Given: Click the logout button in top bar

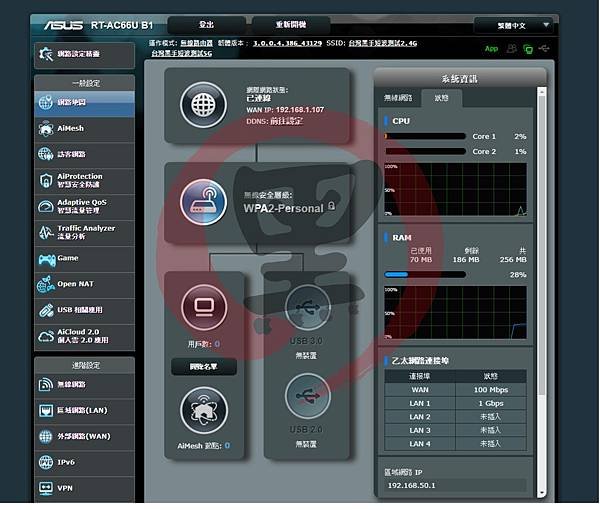Looking at the screenshot, I should [206, 25].
